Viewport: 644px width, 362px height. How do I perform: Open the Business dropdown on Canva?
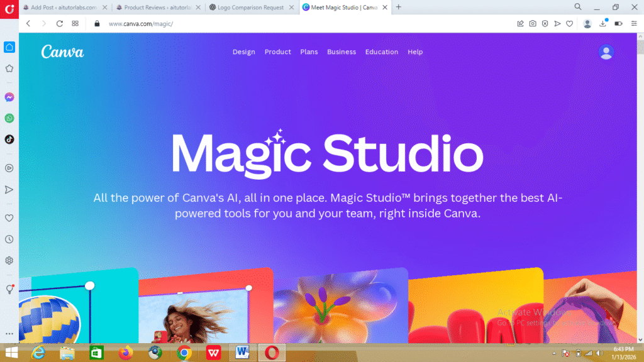(x=341, y=52)
